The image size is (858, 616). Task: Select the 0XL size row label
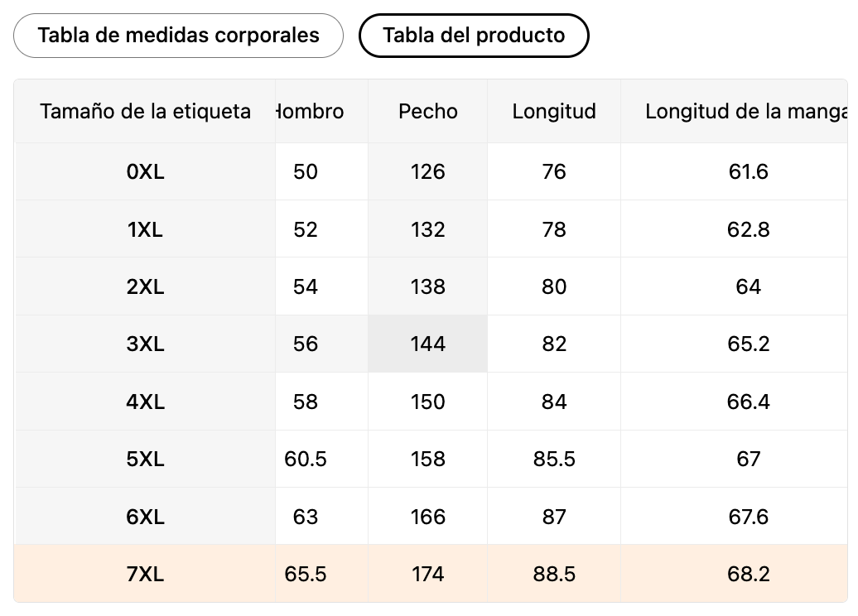click(145, 171)
